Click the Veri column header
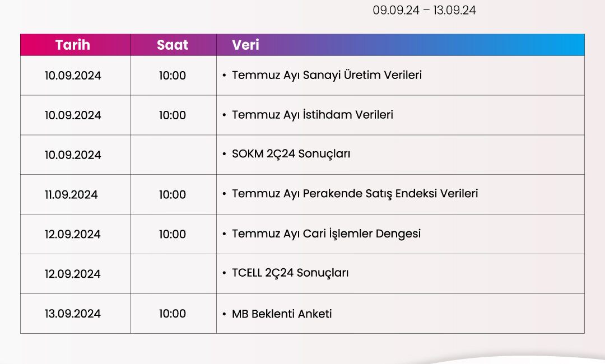This screenshot has height=364, width=605. (x=245, y=45)
